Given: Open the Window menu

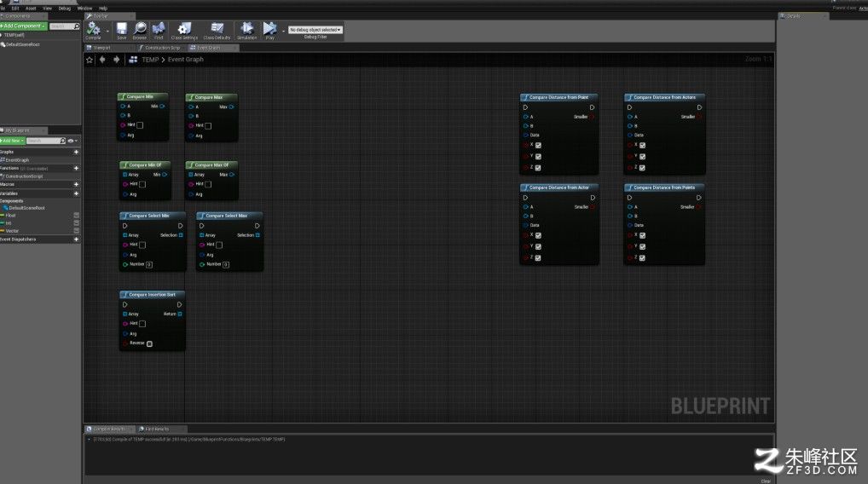Looking at the screenshot, I should point(84,9).
